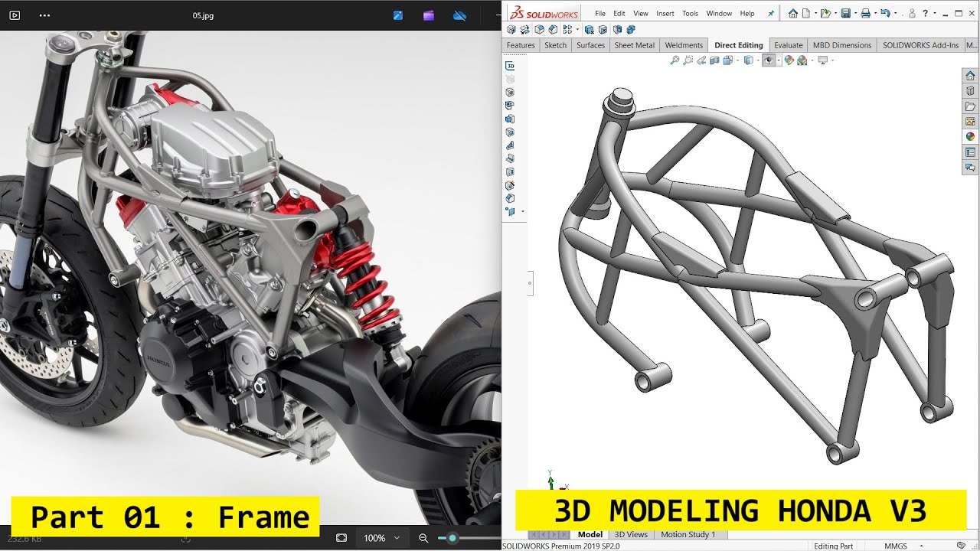Click the SolidWorks login user icon

[x=912, y=13]
